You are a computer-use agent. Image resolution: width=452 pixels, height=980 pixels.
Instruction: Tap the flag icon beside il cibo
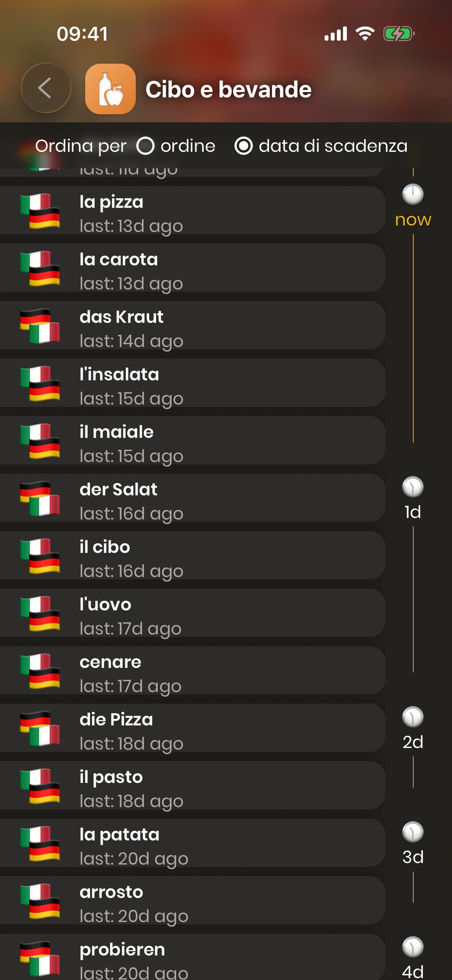click(40, 556)
